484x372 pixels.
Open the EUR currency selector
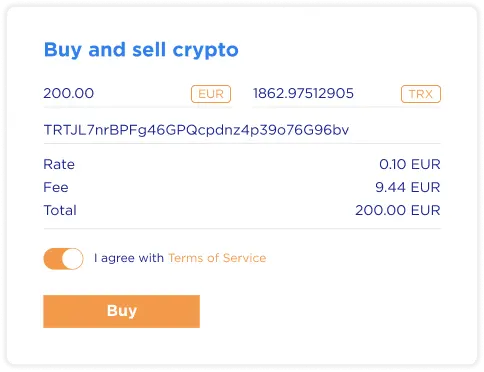(211, 94)
